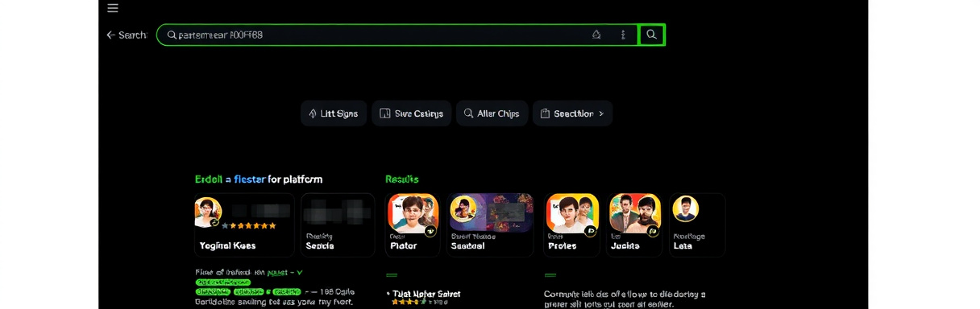Click the star rating on Yoginal Kaes card
This screenshot has width=980, height=309.
pos(249,226)
